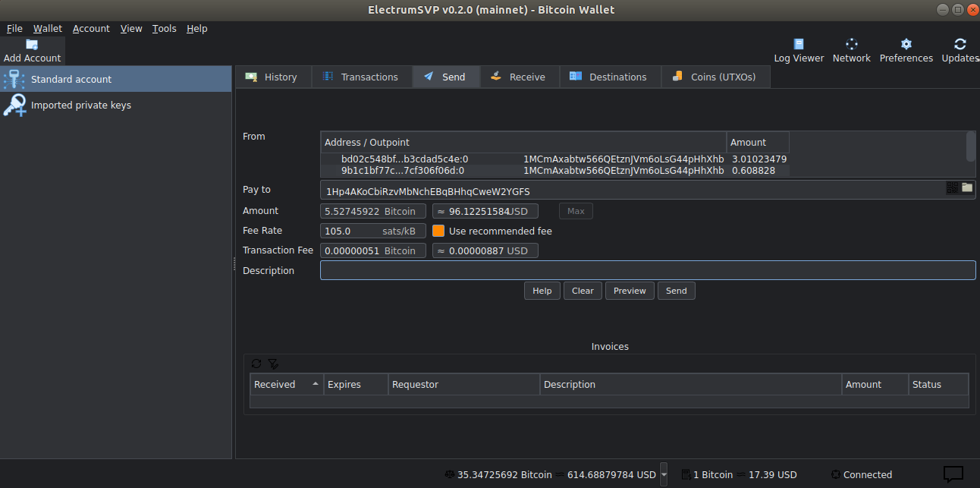Click the Clear button
The image size is (980, 488).
[x=583, y=291]
